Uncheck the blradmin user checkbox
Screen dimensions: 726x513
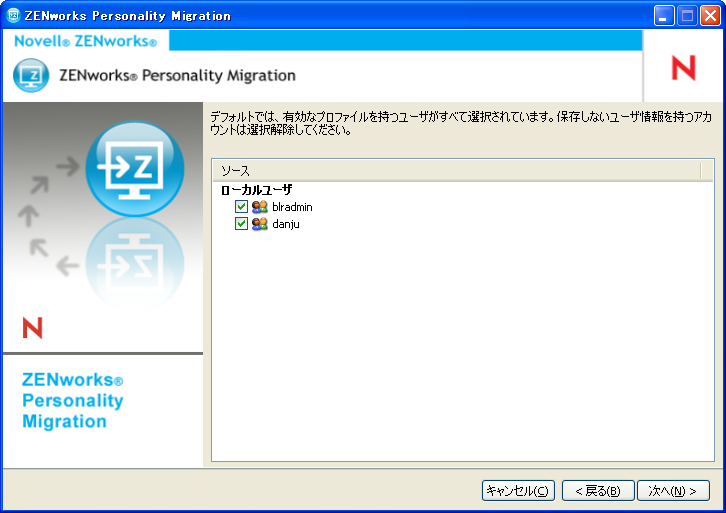pos(241,206)
